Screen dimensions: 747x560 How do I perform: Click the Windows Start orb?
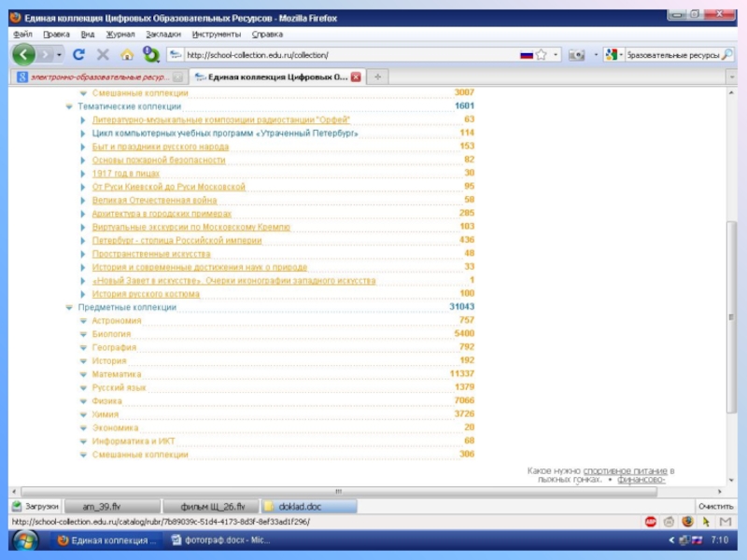click(x=25, y=539)
